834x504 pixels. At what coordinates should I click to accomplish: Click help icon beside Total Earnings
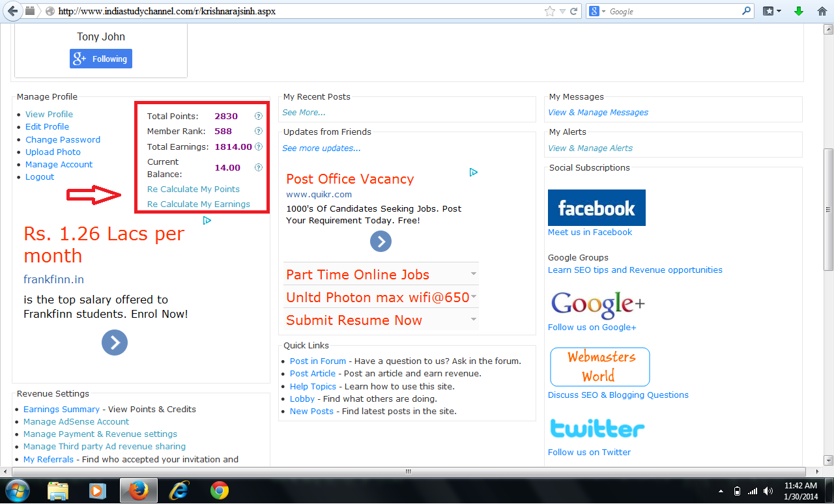click(258, 147)
